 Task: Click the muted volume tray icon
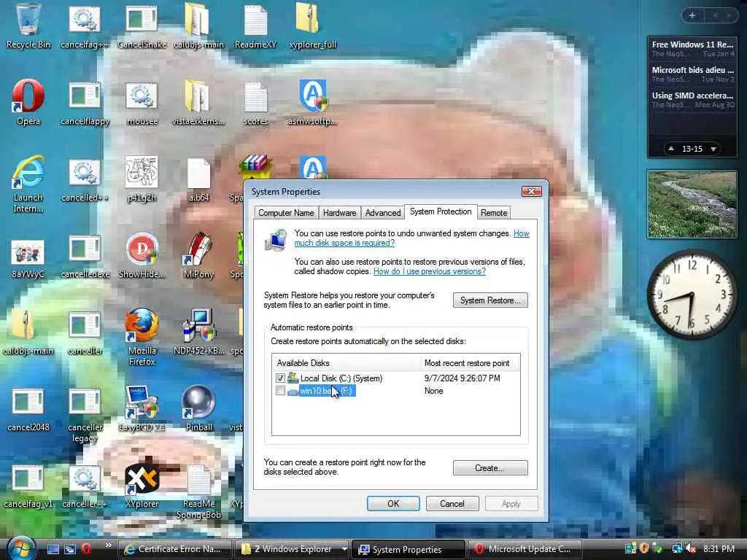click(x=692, y=549)
